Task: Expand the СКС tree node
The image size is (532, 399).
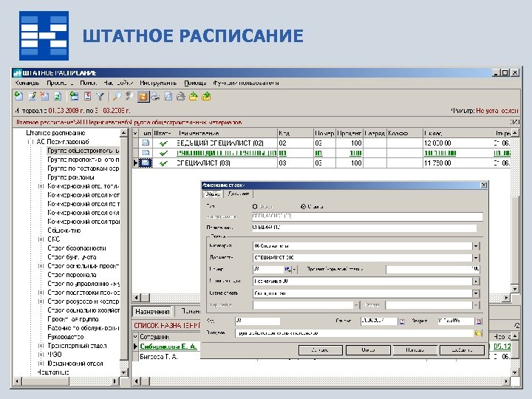Action: click(41, 239)
